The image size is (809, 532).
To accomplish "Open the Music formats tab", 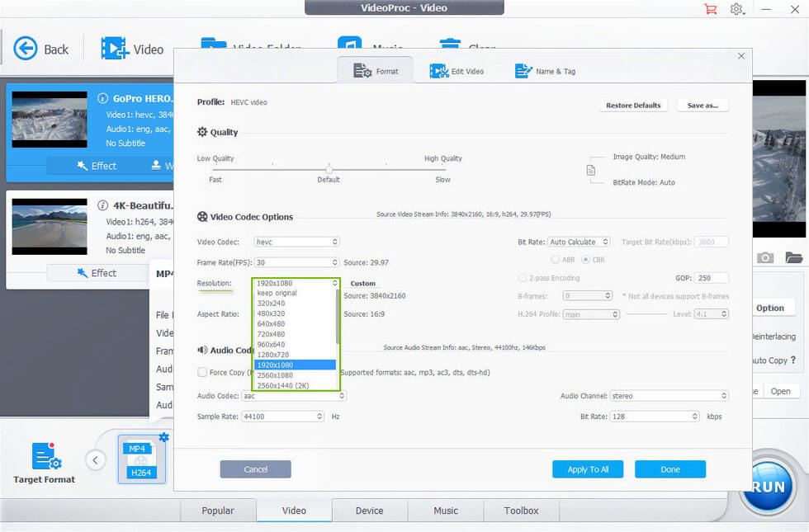I will tap(446, 511).
